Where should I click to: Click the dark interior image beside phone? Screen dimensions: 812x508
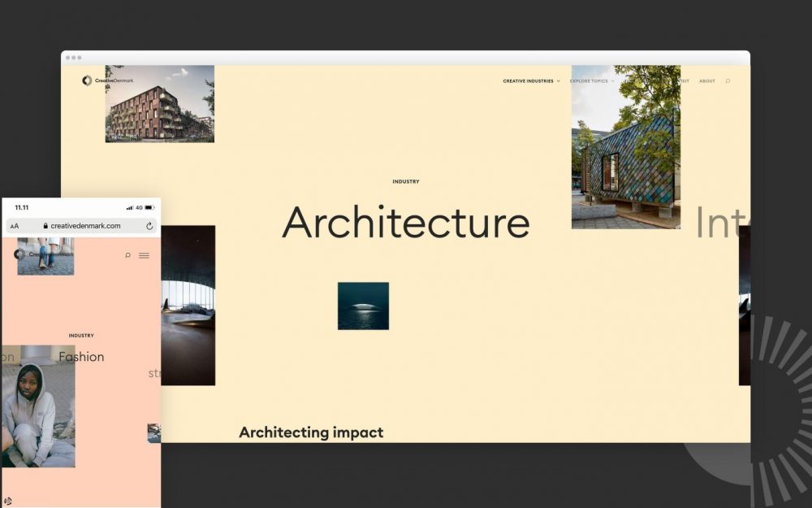[x=188, y=306]
